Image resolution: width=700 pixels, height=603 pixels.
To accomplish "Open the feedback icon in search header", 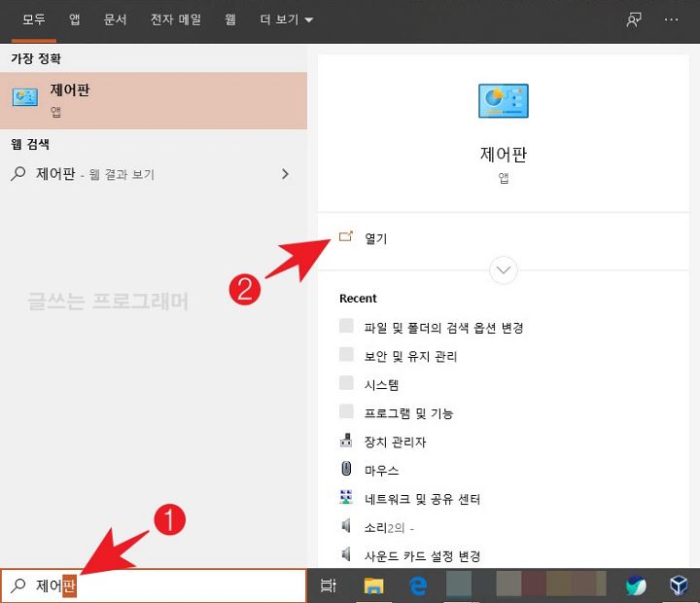I will click(x=634, y=19).
